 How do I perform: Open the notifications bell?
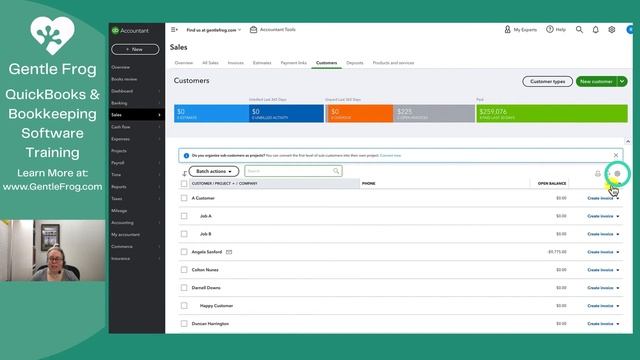[596, 30]
